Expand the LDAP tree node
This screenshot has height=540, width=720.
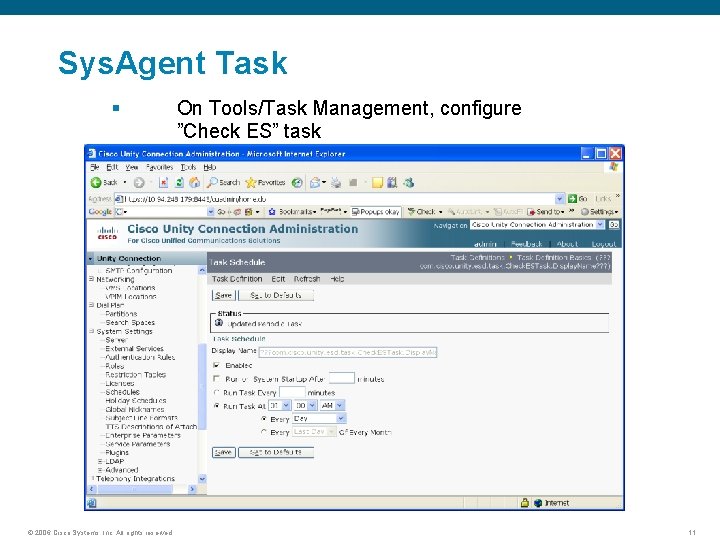tap(100, 461)
